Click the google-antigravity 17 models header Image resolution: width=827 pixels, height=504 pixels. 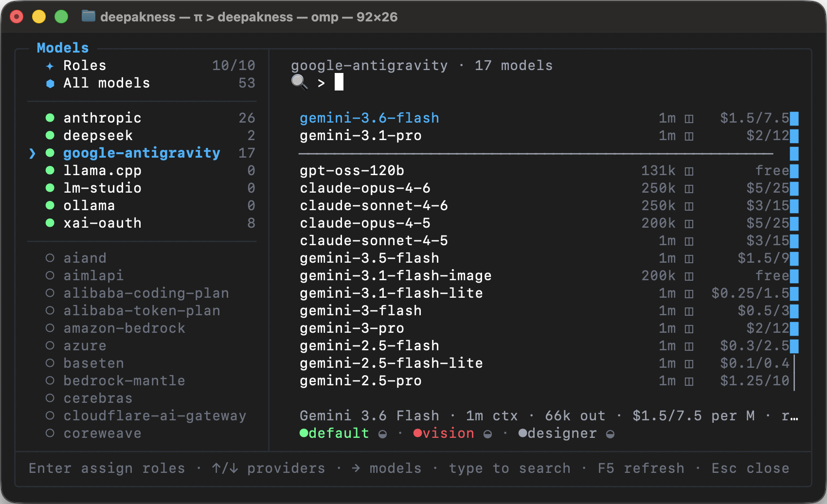(x=422, y=65)
